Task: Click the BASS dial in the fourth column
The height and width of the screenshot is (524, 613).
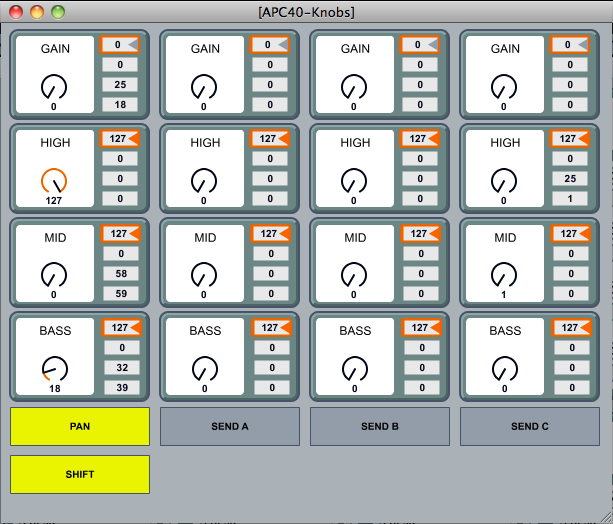Action: pyautogui.click(x=504, y=369)
